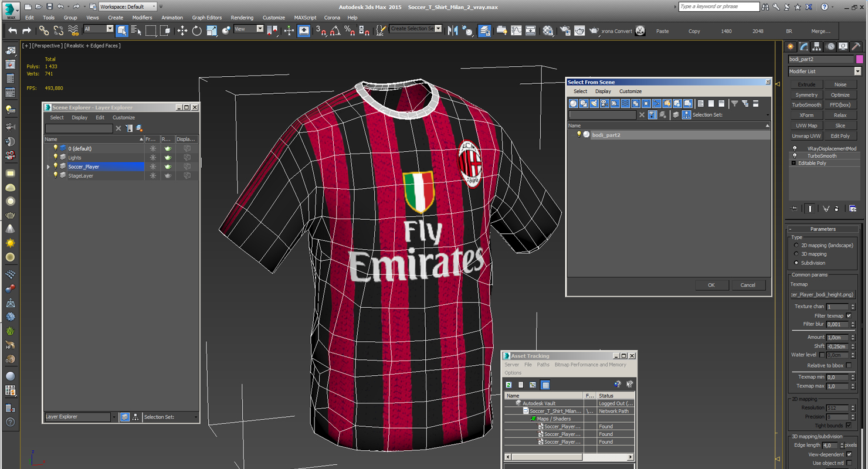Click the Mirror tool icon
Screen dimensions: 868x469
pos(453,30)
